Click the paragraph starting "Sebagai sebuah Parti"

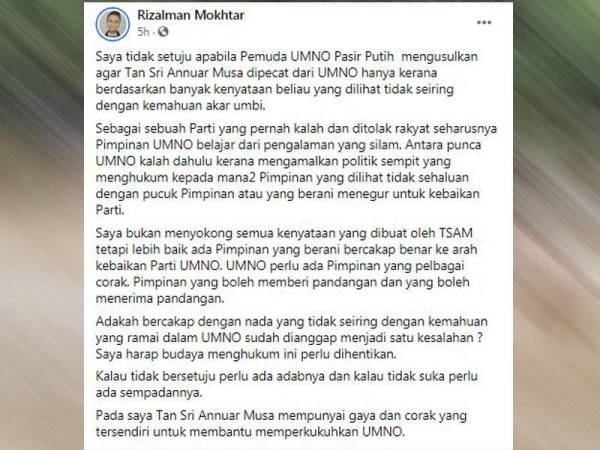pos(296,169)
